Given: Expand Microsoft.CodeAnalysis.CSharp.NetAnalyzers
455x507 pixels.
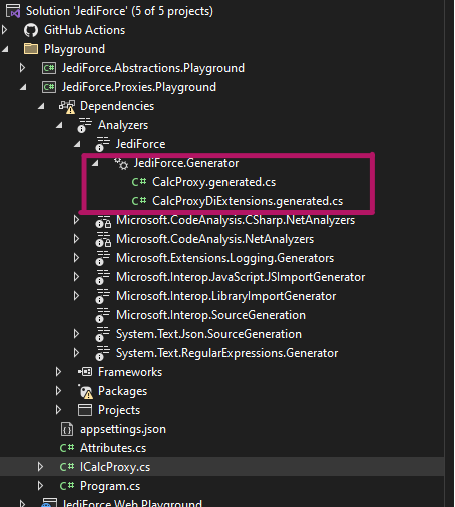Looking at the screenshot, I should [76, 220].
